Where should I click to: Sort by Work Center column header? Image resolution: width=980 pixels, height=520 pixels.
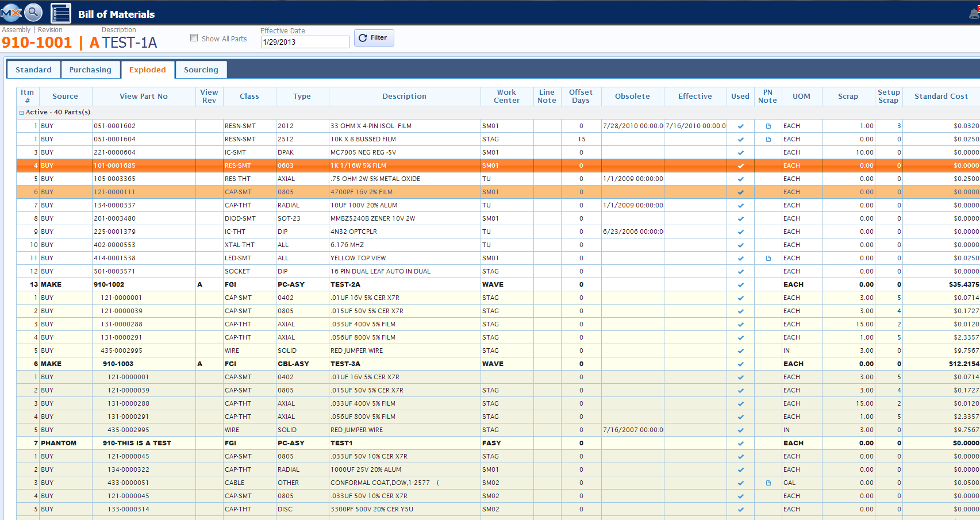point(507,96)
